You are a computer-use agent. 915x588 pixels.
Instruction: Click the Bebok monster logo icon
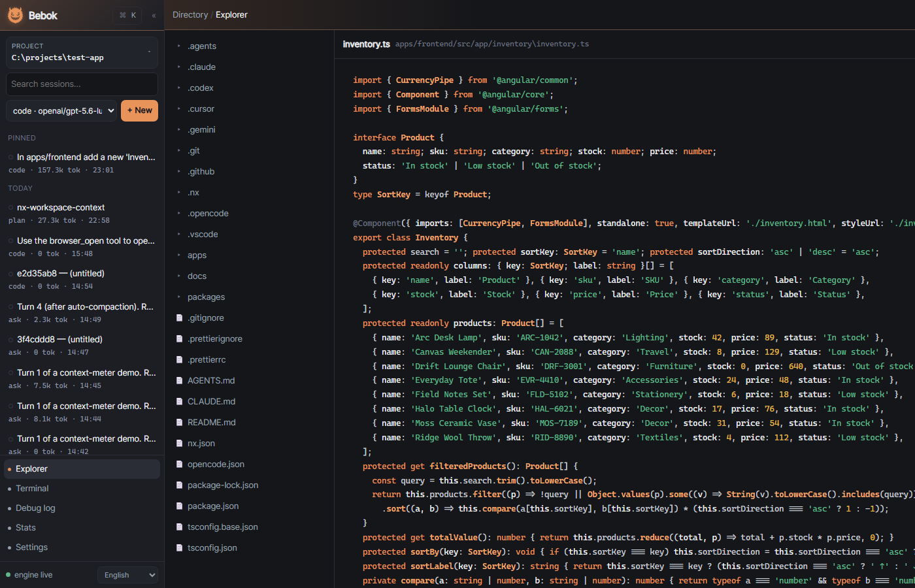(15, 15)
